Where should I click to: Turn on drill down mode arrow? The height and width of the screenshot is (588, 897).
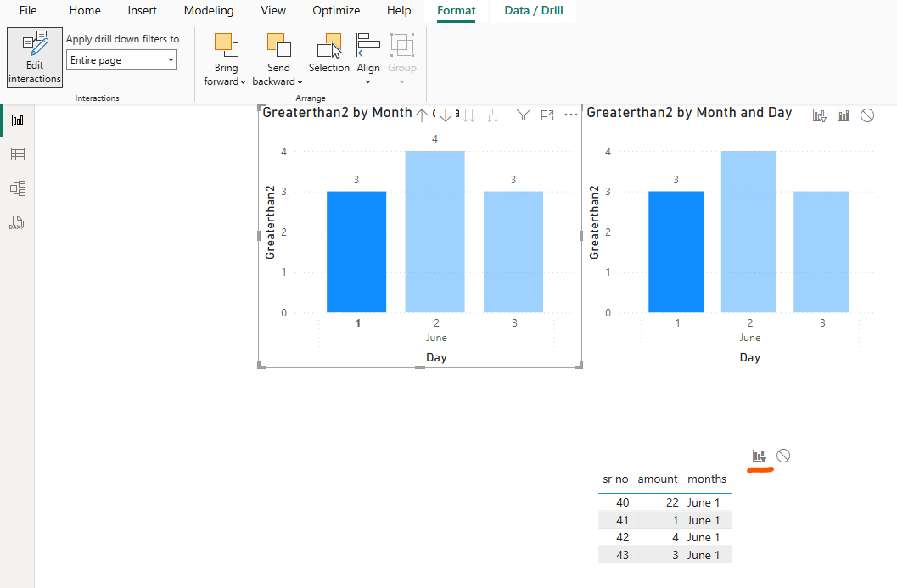tap(445, 115)
